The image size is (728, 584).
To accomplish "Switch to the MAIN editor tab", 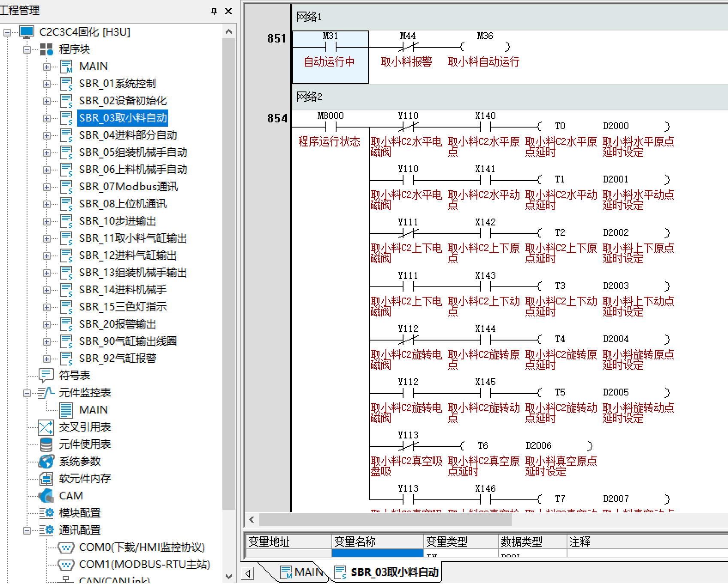I will (302, 572).
